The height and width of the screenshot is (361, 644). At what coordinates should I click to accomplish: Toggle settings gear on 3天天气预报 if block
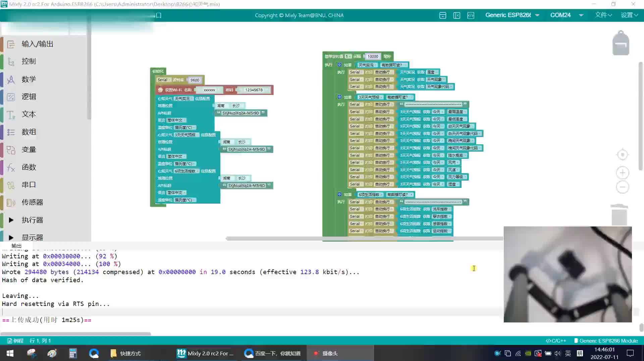(x=339, y=97)
